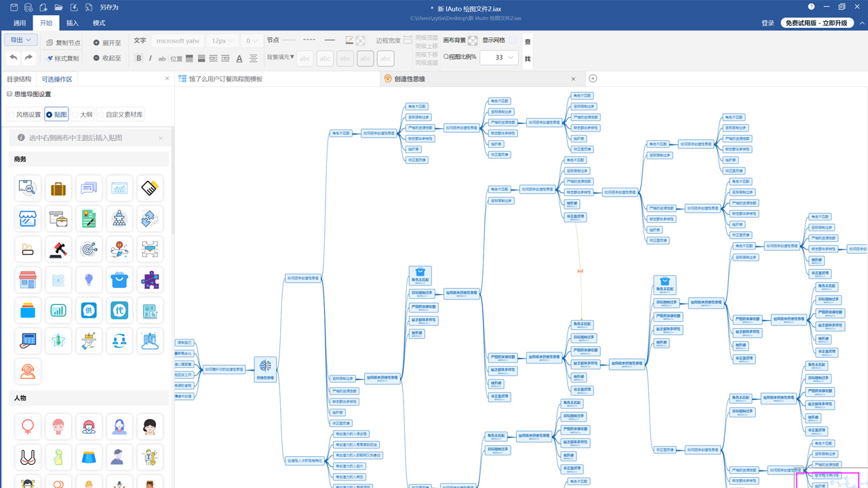Select the 风格设置 radio option

[12, 115]
